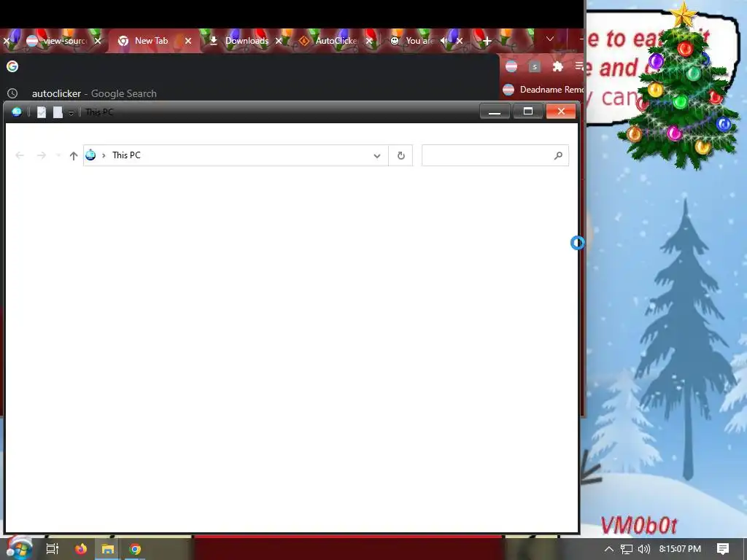Screen dimensions: 747x560
Task: Open the address bar history dropdown
Action: 377,156
